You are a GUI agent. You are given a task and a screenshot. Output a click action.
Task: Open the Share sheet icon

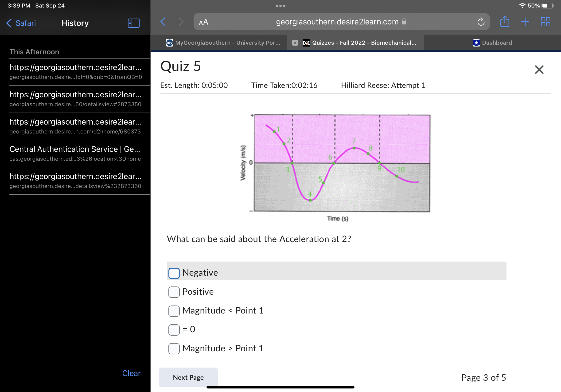coord(505,22)
